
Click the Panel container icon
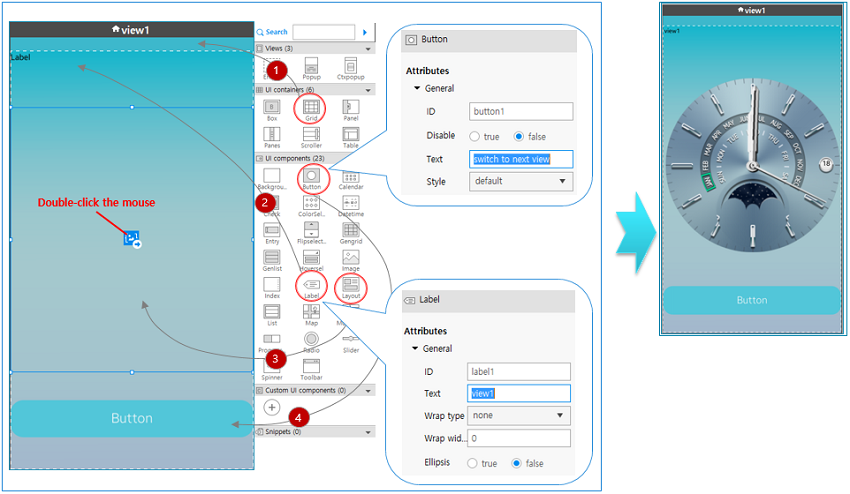[x=351, y=108]
